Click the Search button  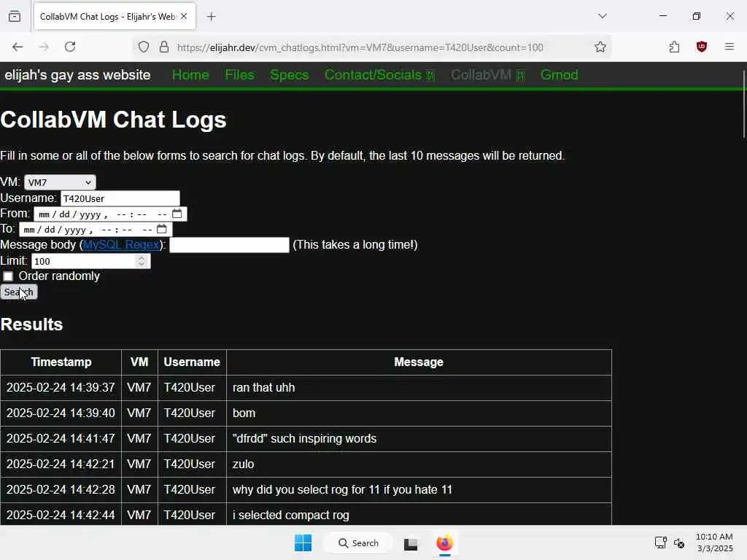tap(18, 292)
